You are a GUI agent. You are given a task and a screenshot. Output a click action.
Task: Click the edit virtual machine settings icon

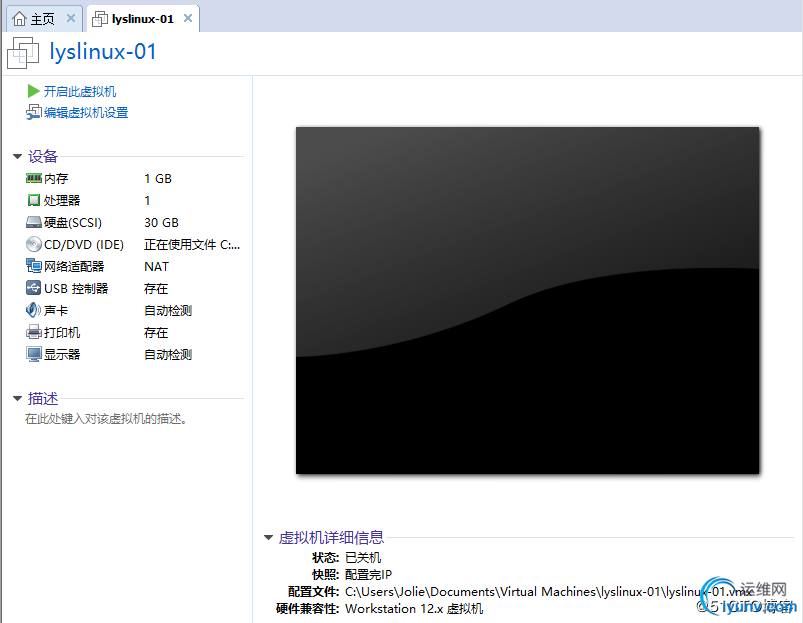coord(34,112)
